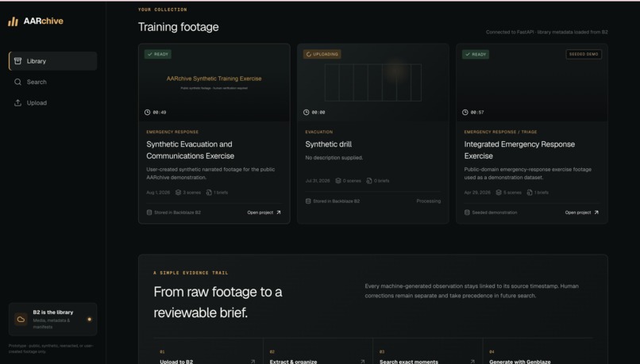This screenshot has width=640, height=364.
Task: Click the B2 is the library label
Action: (53, 312)
